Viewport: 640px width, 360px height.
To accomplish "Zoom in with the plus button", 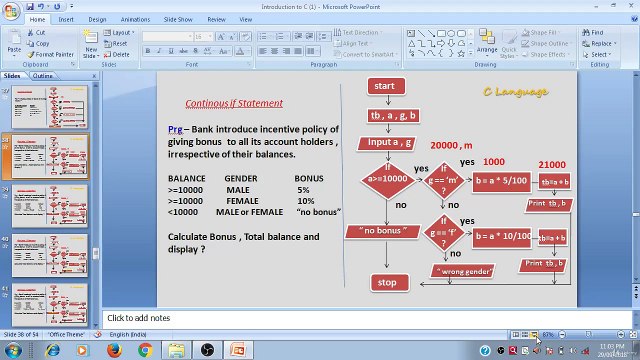I will [620, 335].
